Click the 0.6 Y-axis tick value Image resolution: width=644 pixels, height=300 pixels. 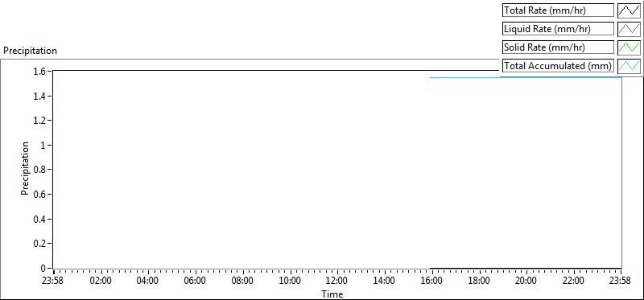click(x=39, y=194)
